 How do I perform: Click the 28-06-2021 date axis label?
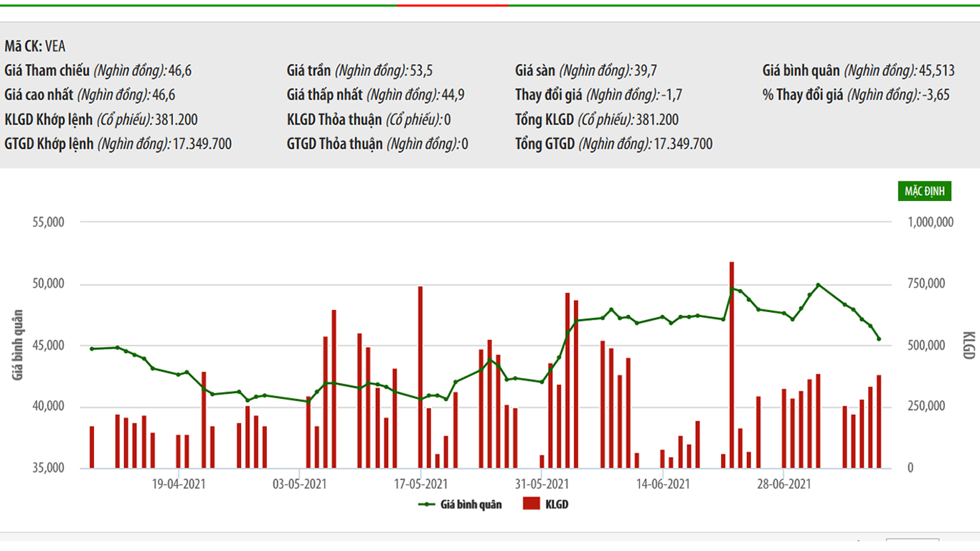[x=784, y=484]
